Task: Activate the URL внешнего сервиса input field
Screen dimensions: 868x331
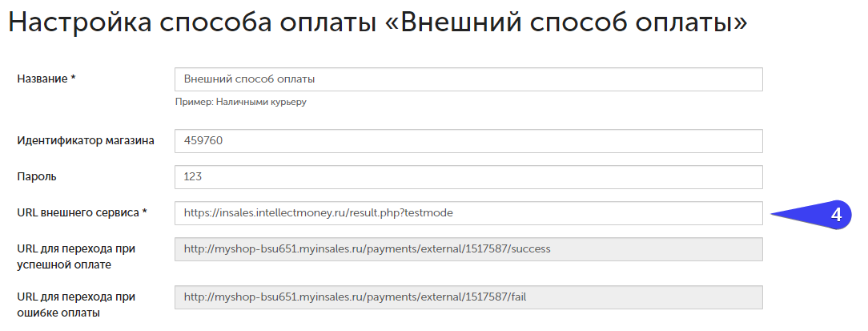Action: pos(468,213)
